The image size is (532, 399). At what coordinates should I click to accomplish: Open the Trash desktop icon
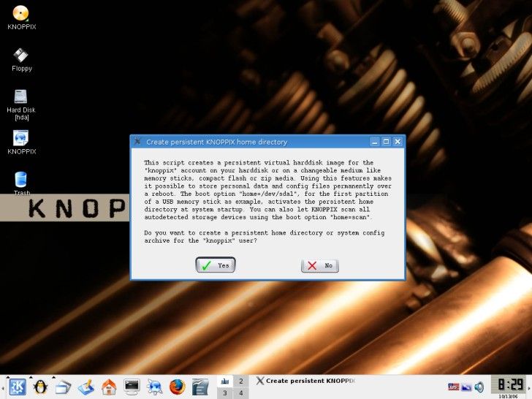click(21, 183)
